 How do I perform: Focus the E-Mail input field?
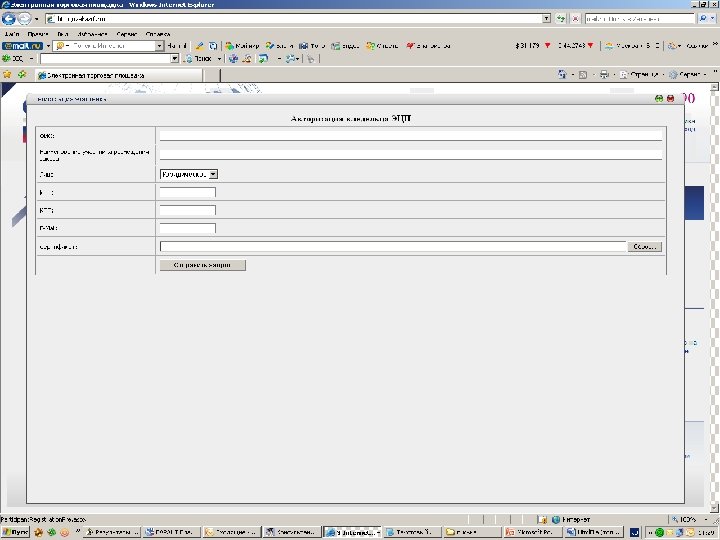[x=188, y=228]
